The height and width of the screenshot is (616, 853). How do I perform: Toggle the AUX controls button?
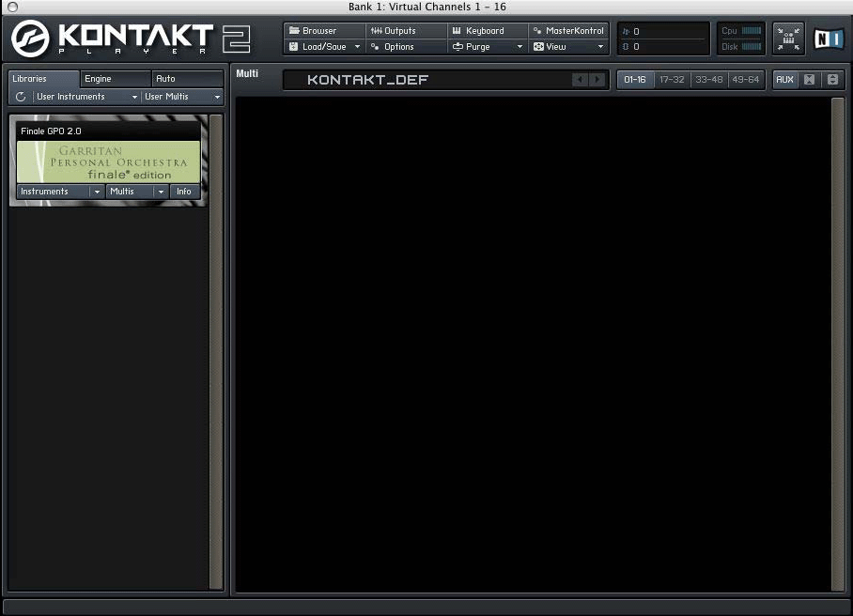pyautogui.click(x=784, y=80)
